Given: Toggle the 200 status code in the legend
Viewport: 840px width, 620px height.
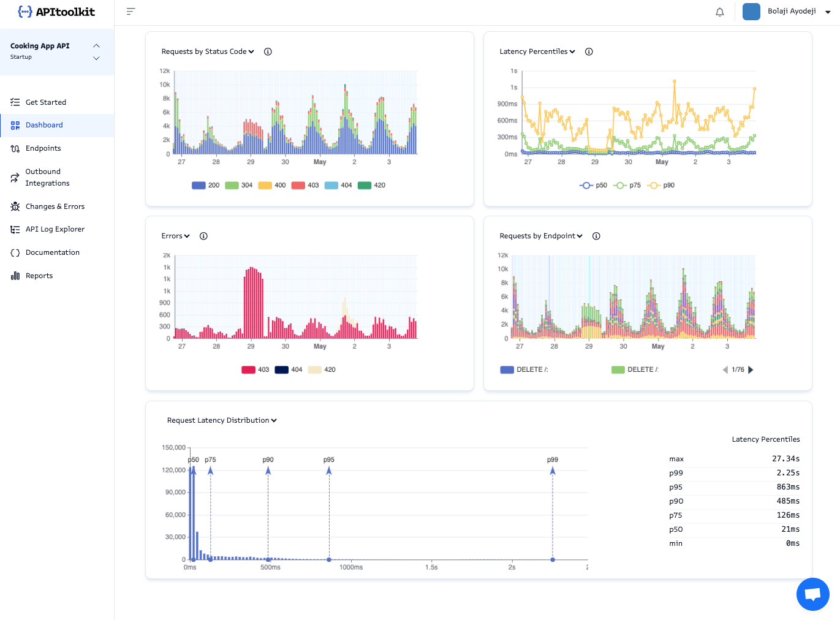Looking at the screenshot, I should [x=205, y=185].
